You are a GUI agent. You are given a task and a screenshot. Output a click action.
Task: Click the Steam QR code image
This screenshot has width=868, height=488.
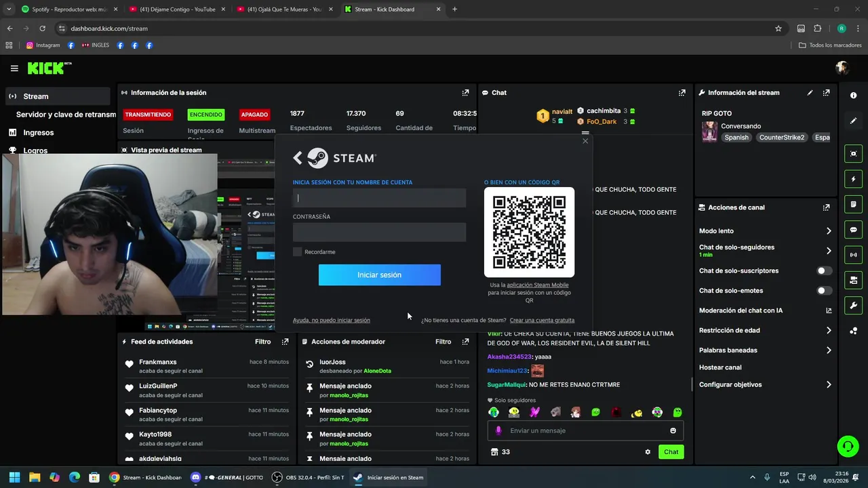529,232
